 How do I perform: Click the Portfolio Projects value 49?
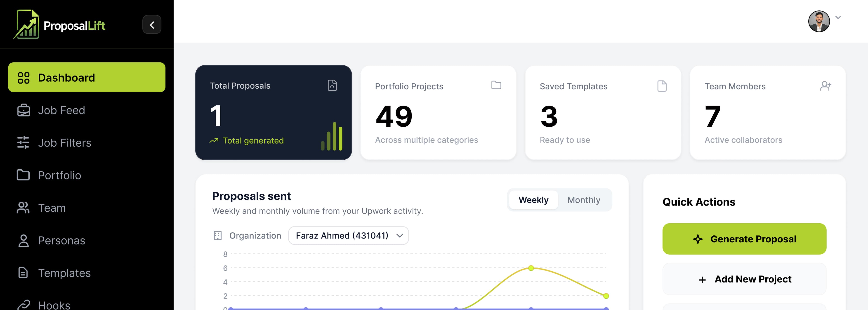pos(394,116)
